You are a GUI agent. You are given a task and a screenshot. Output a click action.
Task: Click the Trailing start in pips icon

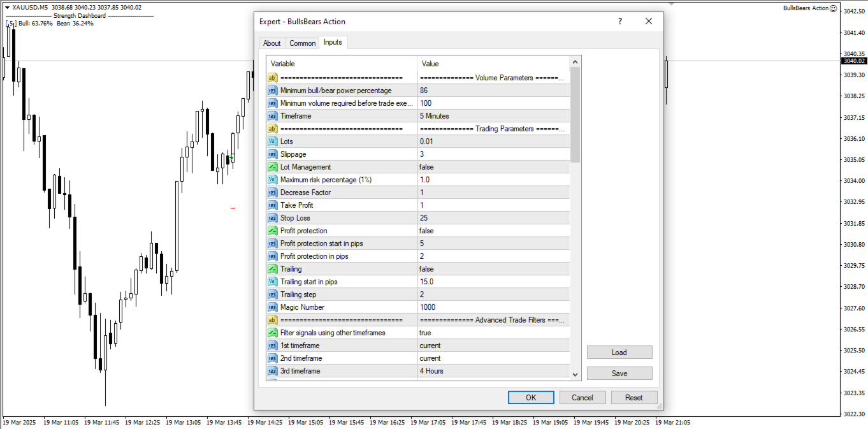click(272, 282)
